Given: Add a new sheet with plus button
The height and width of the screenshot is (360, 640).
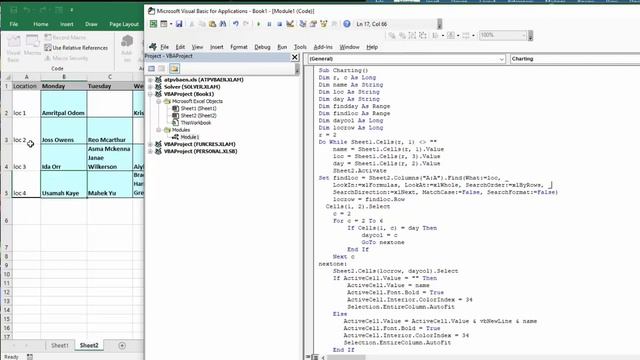Looking at the screenshot, I should click(x=122, y=346).
